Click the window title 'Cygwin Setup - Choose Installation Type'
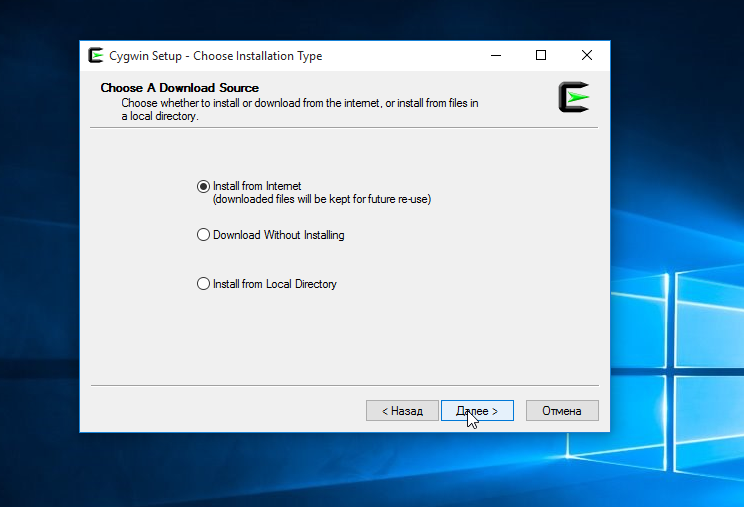This screenshot has height=507, width=744. tap(215, 56)
